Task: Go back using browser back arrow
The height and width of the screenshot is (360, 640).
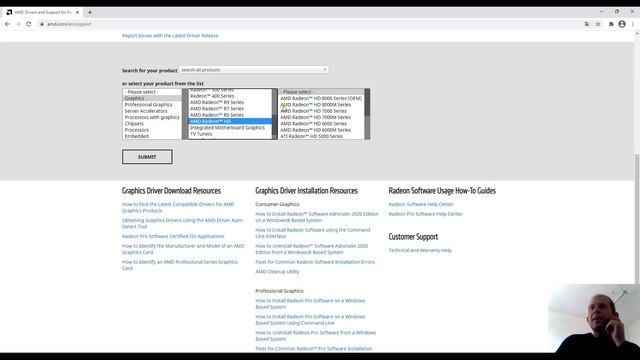Action: click(7, 24)
